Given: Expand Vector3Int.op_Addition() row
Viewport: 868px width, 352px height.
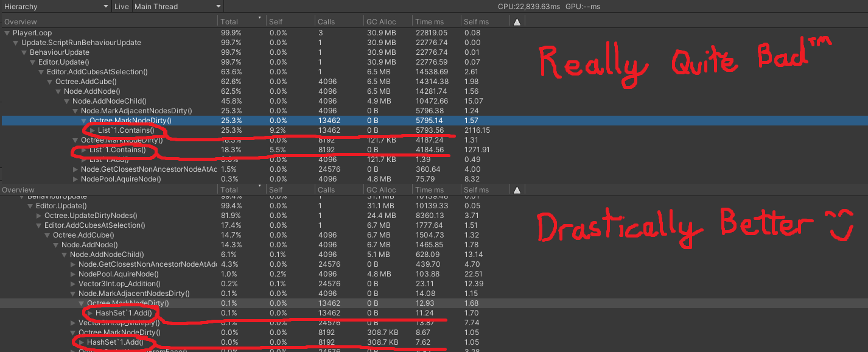Looking at the screenshot, I should click(x=73, y=284).
